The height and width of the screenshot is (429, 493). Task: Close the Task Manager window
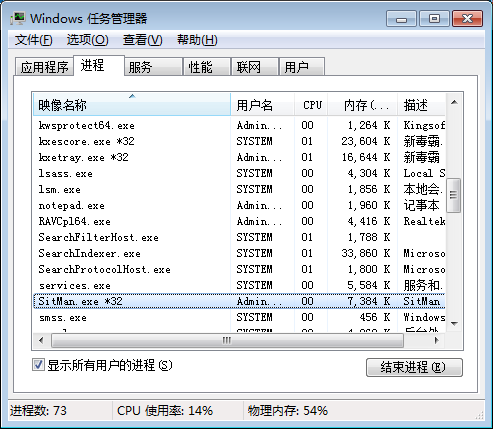(x=467, y=18)
